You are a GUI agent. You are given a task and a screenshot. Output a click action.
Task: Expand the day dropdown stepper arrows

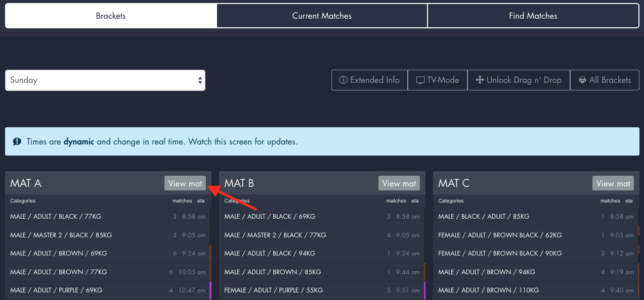pyautogui.click(x=199, y=80)
